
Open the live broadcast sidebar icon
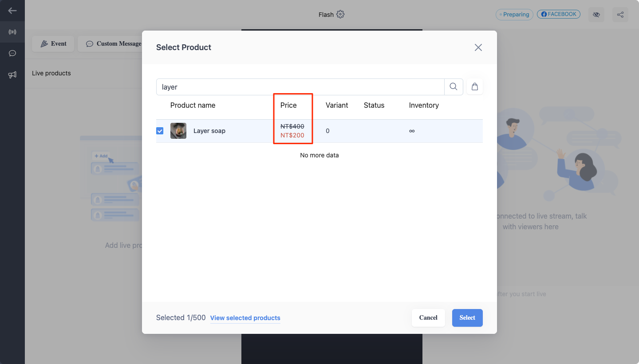(x=12, y=32)
